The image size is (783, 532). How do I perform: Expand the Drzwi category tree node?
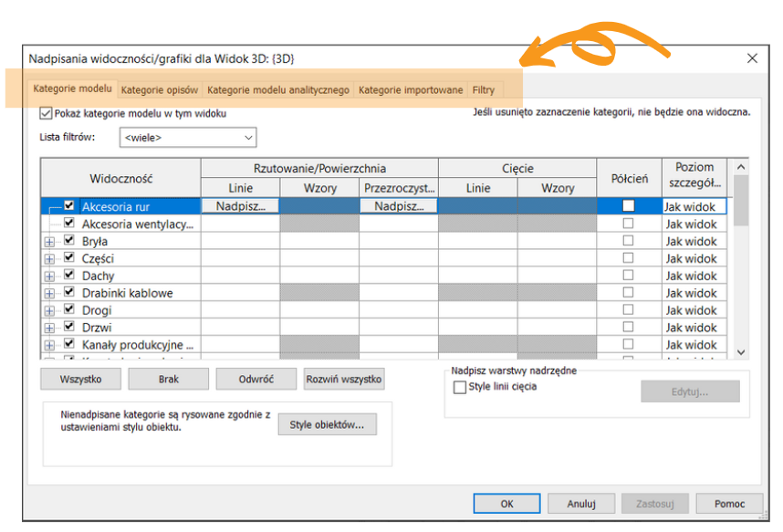point(49,328)
